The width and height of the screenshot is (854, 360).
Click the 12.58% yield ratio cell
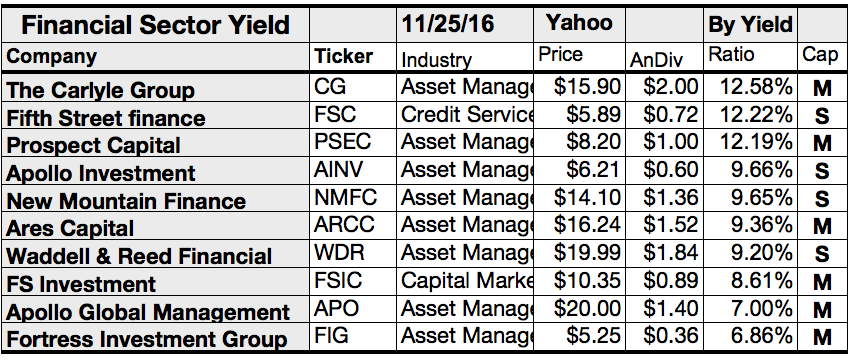click(750, 87)
